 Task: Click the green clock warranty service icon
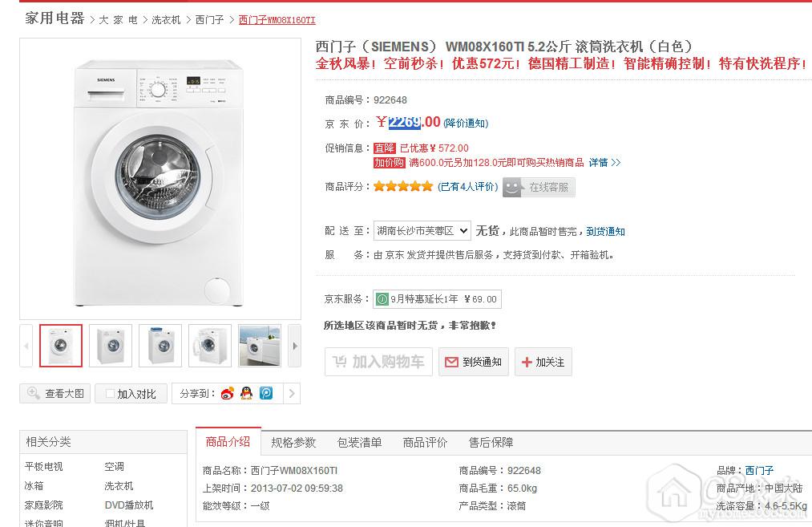coord(382,299)
